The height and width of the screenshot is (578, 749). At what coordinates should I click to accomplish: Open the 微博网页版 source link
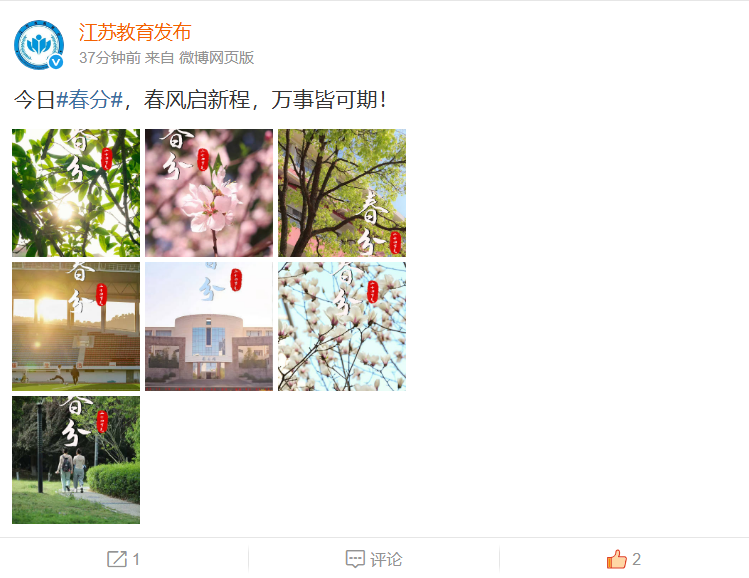216,58
